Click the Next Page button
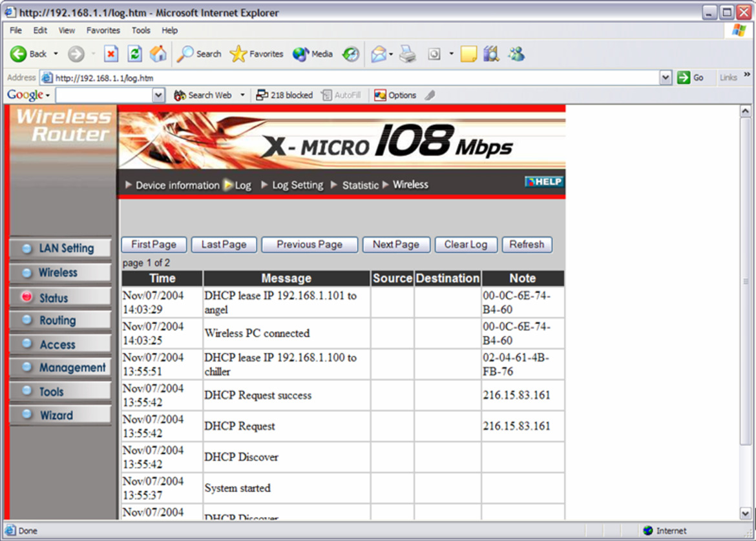This screenshot has width=756, height=541. 396,245
